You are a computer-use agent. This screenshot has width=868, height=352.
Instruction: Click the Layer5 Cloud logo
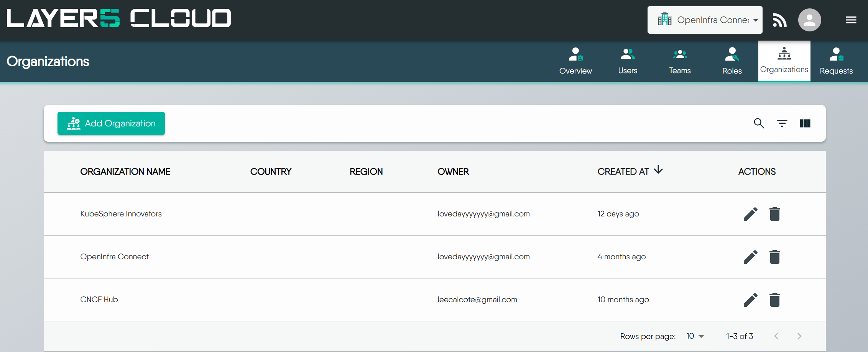(x=119, y=18)
